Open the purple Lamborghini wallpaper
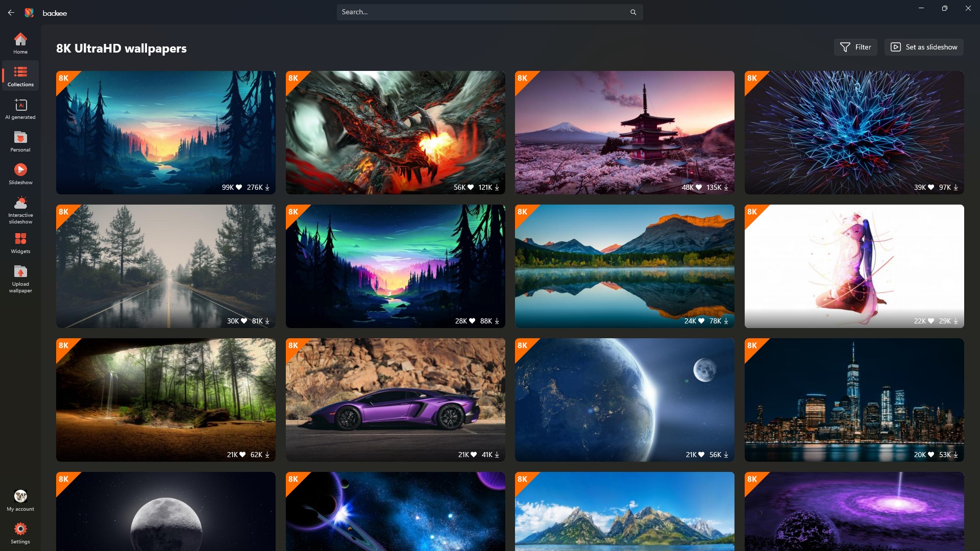The height and width of the screenshot is (551, 980). (x=395, y=399)
